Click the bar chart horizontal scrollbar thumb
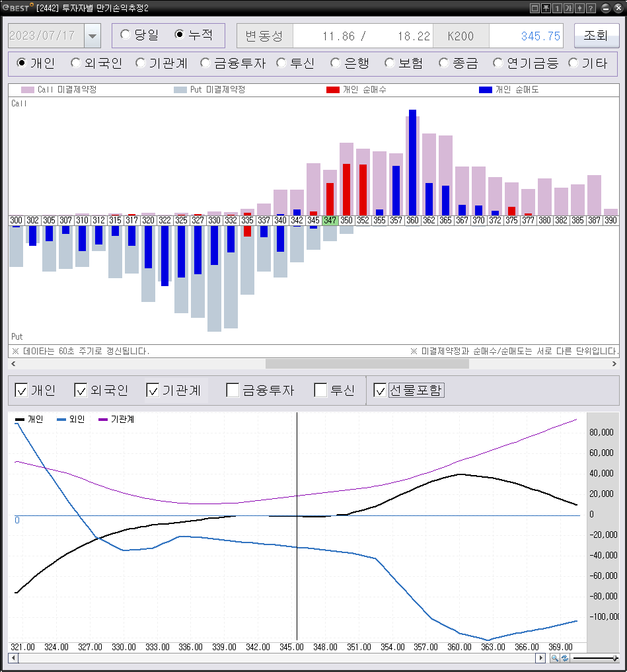The image size is (627, 672). click(x=367, y=364)
